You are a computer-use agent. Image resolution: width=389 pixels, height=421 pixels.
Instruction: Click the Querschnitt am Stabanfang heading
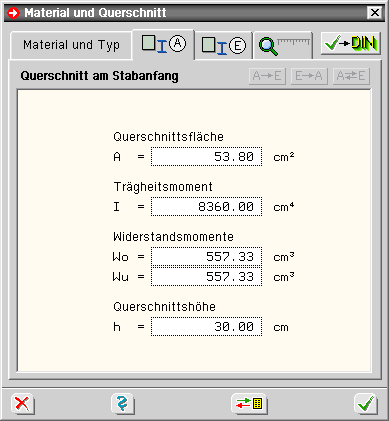[x=99, y=76]
